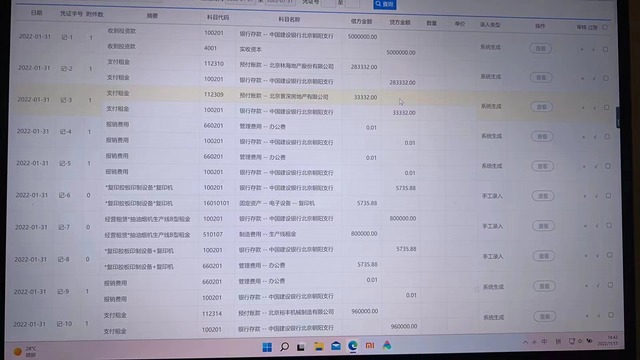The image size is (640, 360).
Task: Tick the checkbox for voucher 记-3
Action: tap(607, 107)
